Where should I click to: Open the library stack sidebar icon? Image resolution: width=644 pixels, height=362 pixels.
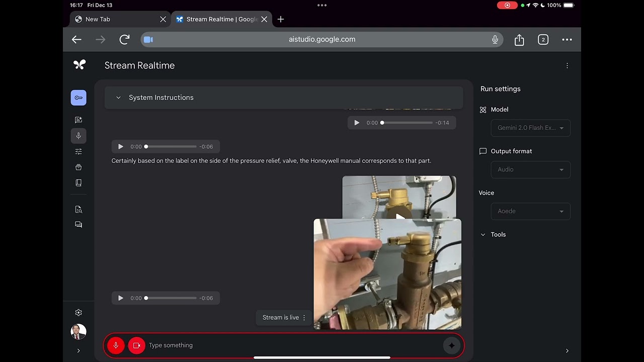(78, 167)
